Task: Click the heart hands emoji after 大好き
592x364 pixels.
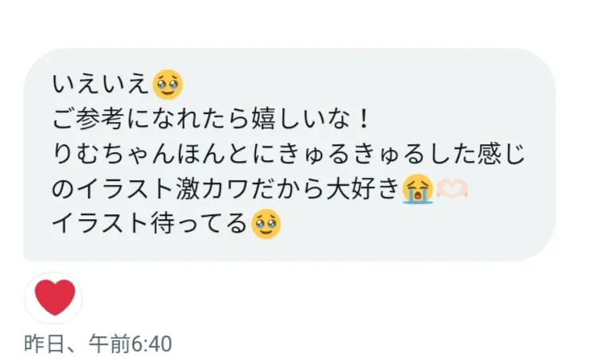Action: pyautogui.click(x=452, y=189)
